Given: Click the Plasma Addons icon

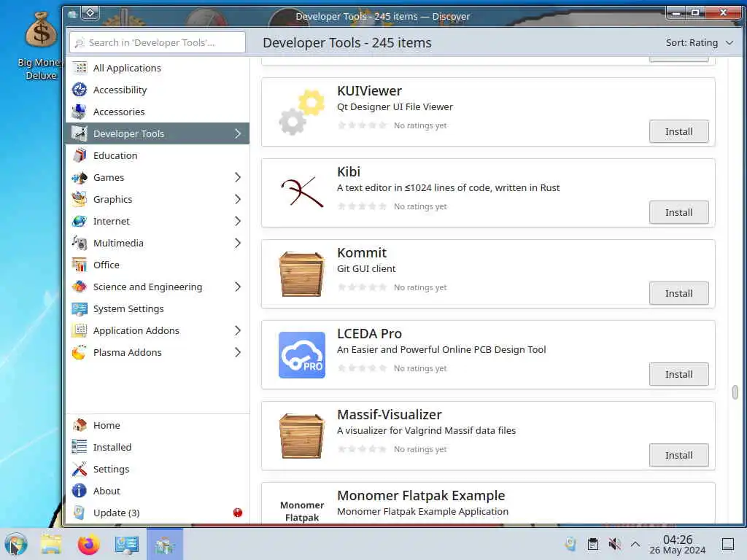Looking at the screenshot, I should [80, 353].
